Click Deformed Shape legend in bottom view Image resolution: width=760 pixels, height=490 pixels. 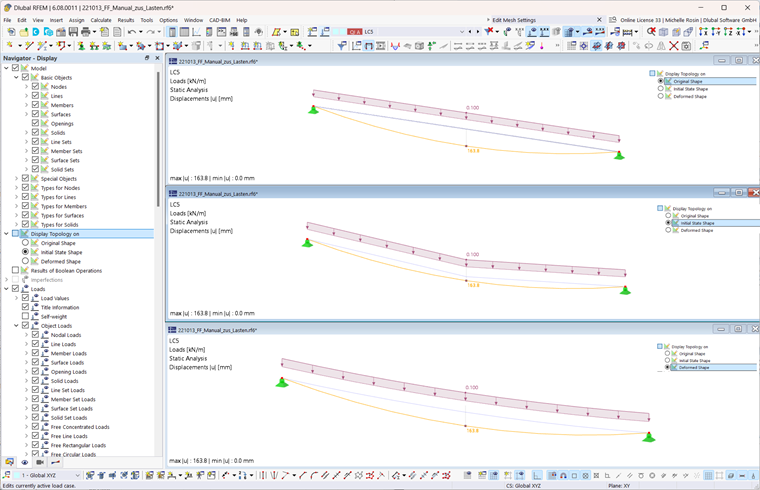(x=694, y=367)
